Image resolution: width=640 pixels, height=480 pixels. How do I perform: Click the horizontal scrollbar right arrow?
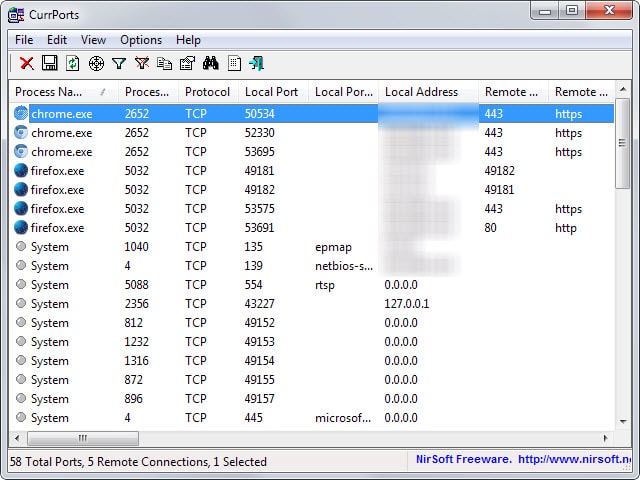tap(604, 439)
